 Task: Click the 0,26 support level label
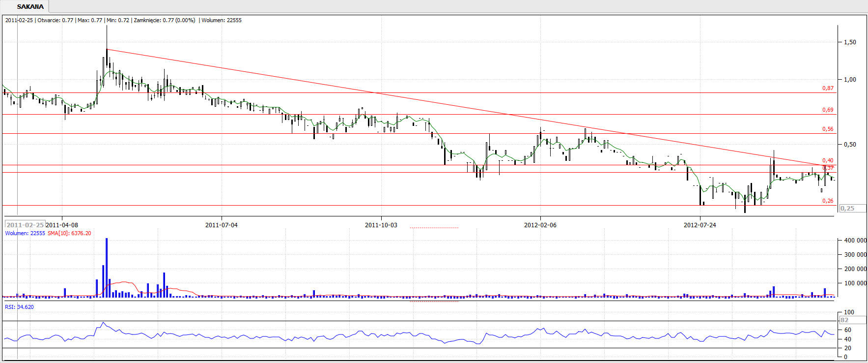click(x=828, y=201)
